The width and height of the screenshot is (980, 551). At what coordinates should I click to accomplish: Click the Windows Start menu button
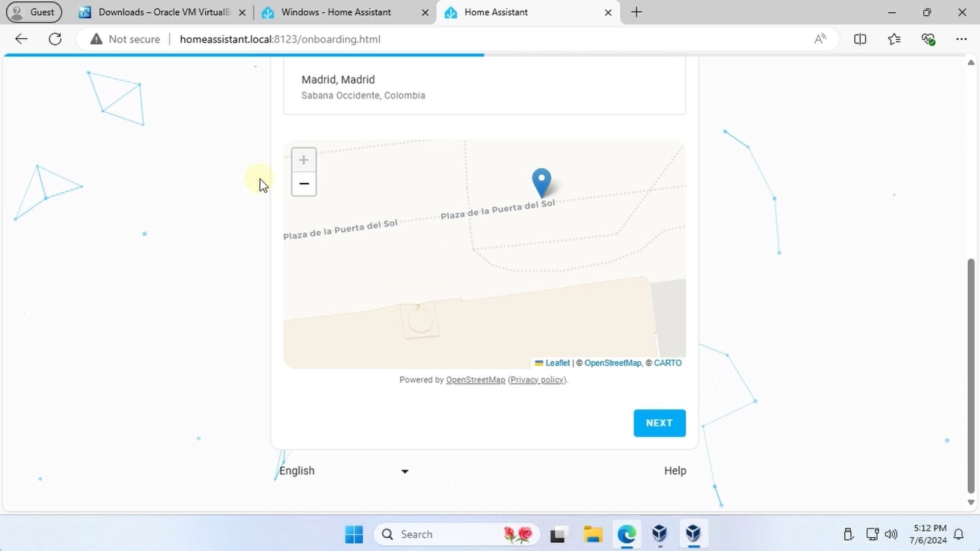point(355,534)
